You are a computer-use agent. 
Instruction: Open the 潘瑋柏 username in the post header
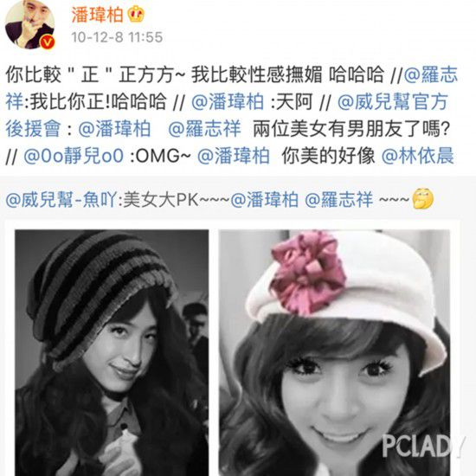pos(97,15)
